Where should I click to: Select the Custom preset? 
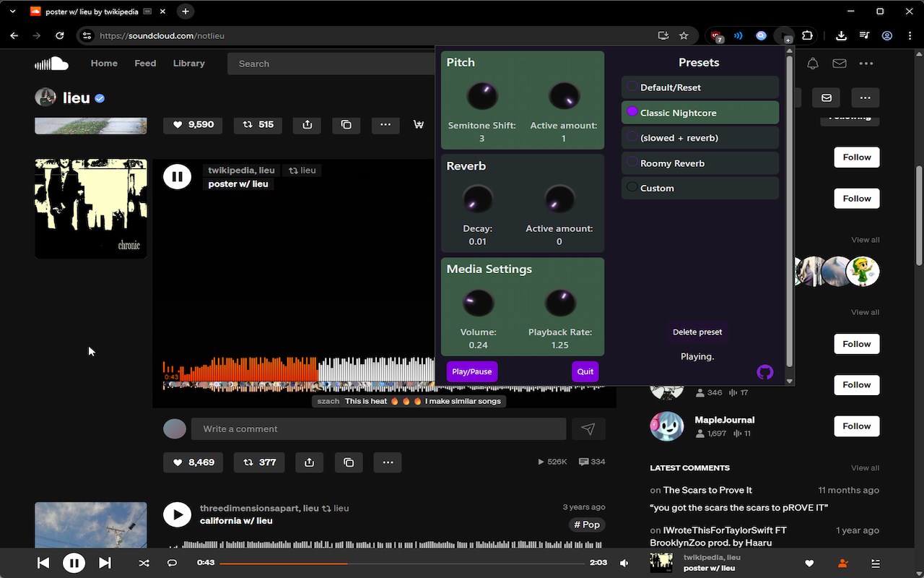tap(700, 188)
